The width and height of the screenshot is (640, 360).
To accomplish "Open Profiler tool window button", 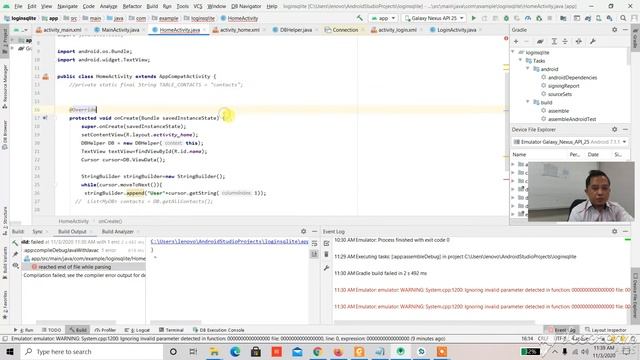I will [x=105, y=330].
